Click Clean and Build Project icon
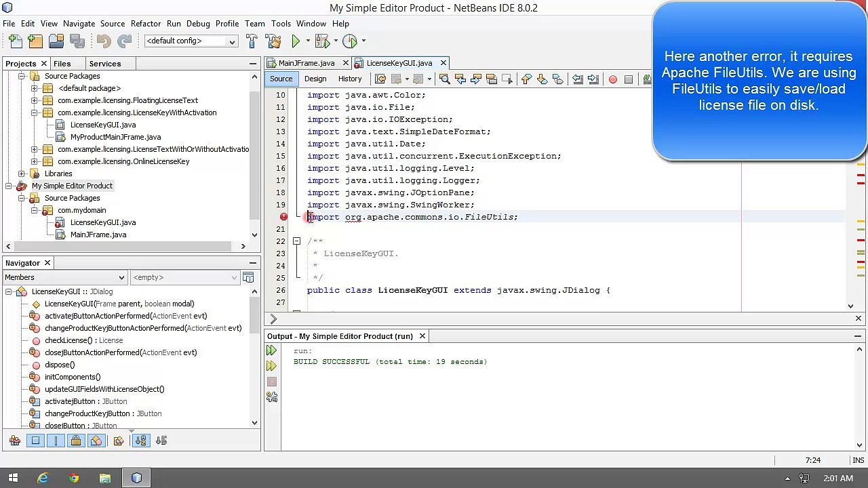Screen dimensions: 868x488 274,41
